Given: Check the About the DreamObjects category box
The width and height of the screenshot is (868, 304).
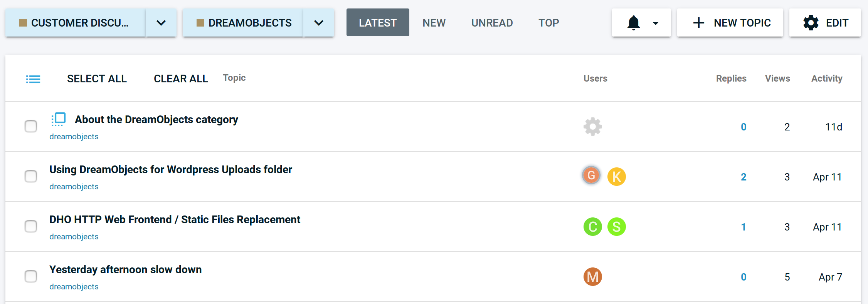Looking at the screenshot, I should tap(31, 126).
